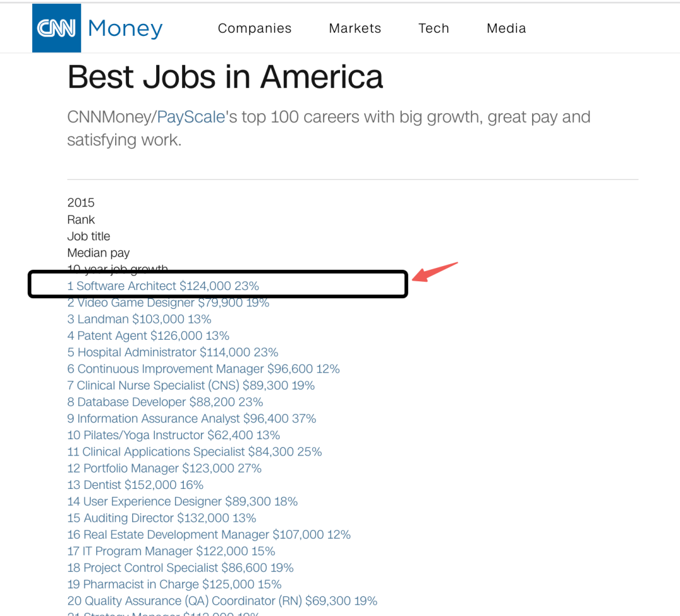Open the Media section
This screenshot has width=680, height=616.
[x=506, y=28]
